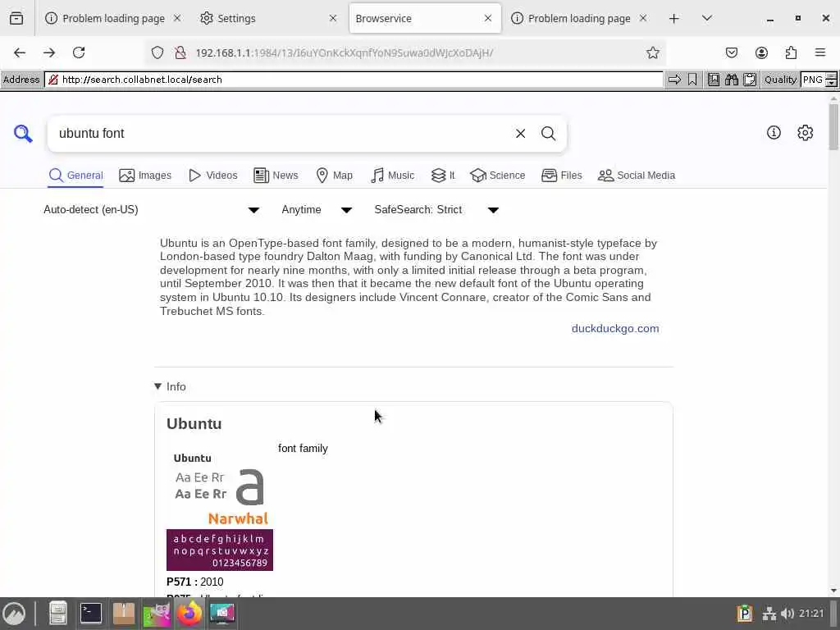Switch to the Map category tab
The width and height of the screenshot is (840, 630).
tap(335, 176)
